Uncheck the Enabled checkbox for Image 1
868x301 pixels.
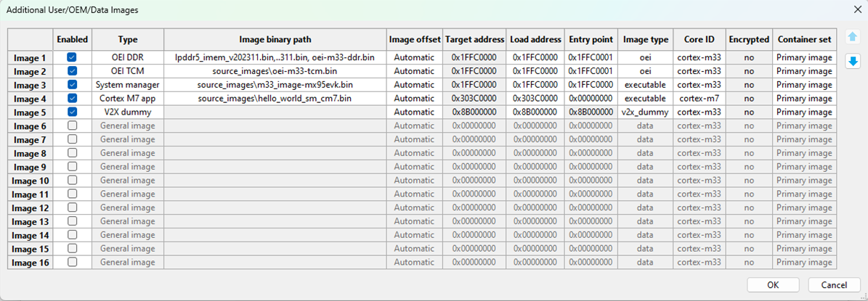click(x=72, y=57)
